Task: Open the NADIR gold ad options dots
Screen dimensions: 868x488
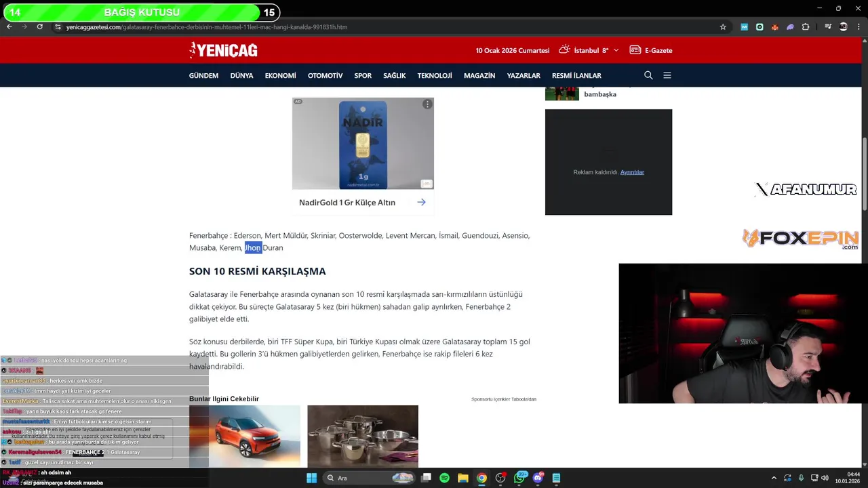Action: (x=427, y=104)
